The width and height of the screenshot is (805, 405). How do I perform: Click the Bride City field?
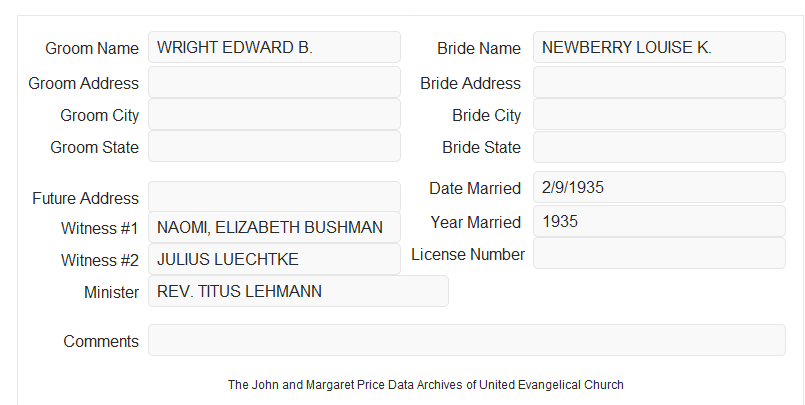pyautogui.click(x=659, y=114)
